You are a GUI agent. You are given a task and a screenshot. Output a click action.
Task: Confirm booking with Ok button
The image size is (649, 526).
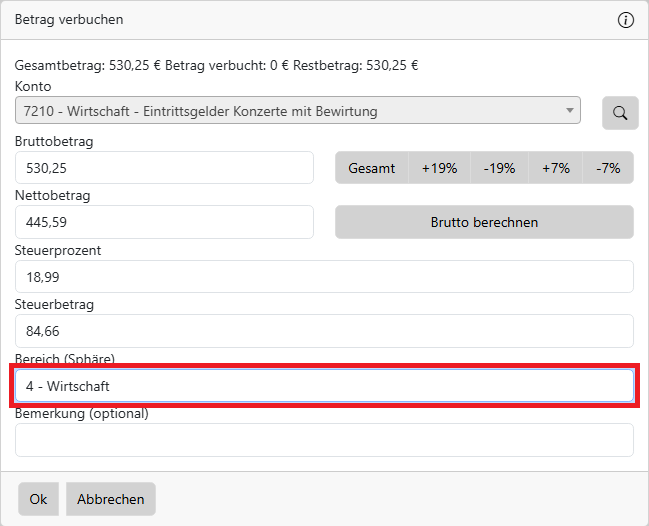click(38, 499)
